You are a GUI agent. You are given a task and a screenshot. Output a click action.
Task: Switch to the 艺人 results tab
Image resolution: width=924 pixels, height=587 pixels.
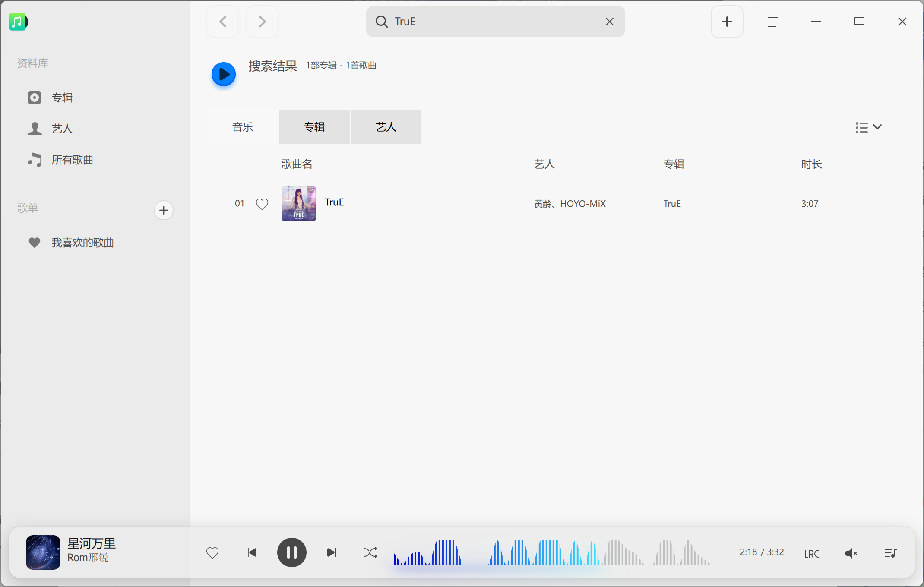(x=386, y=127)
